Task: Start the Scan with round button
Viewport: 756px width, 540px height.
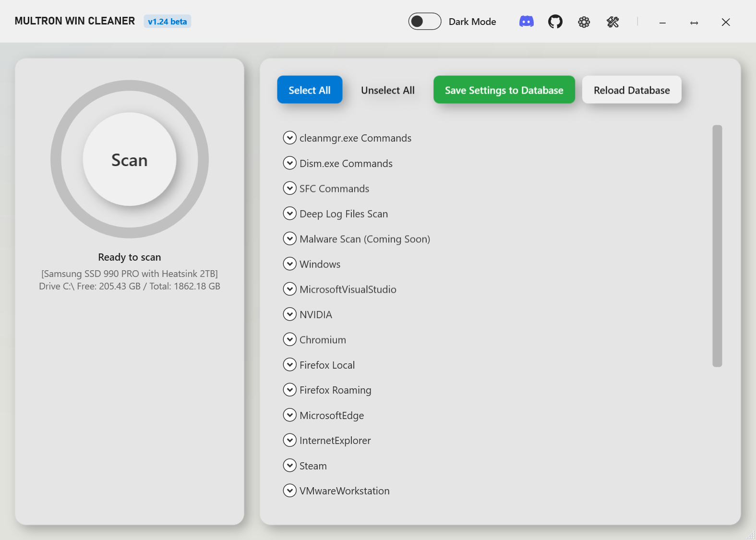Action: (x=130, y=159)
